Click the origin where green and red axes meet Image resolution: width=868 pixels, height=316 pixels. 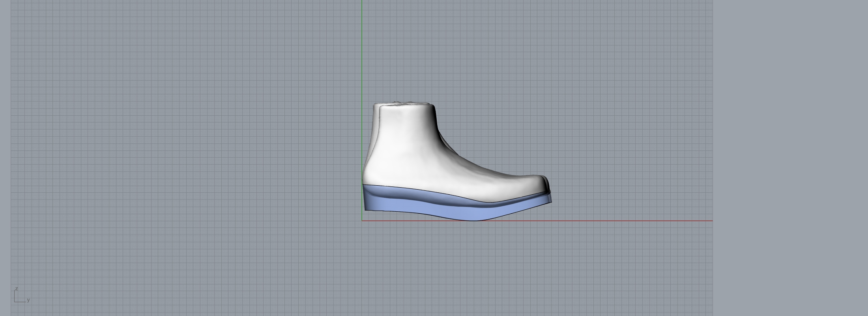362,220
